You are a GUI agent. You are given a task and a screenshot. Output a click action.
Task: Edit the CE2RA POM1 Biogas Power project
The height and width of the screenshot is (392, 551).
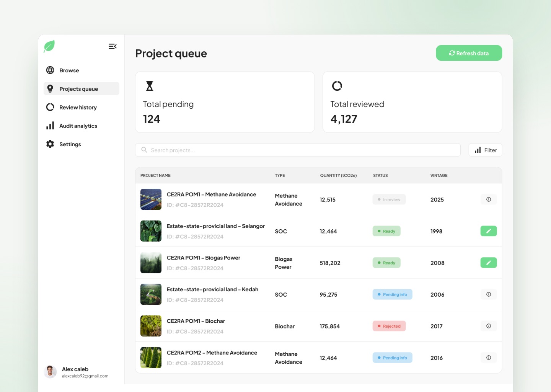click(489, 263)
